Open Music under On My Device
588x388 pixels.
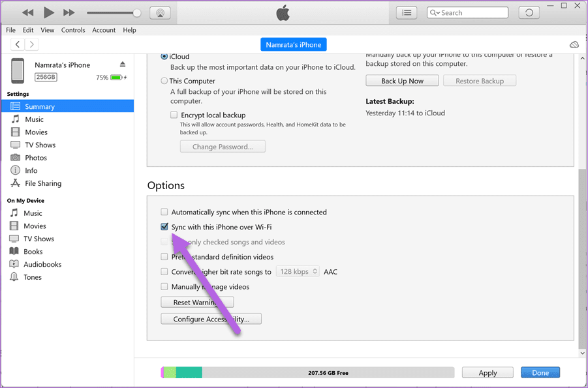point(33,213)
